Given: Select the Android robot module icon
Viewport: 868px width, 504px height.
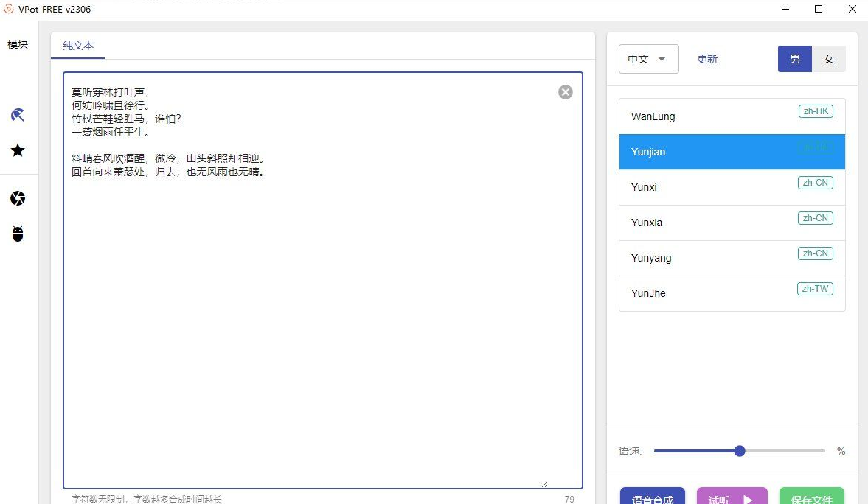Looking at the screenshot, I should [x=17, y=234].
